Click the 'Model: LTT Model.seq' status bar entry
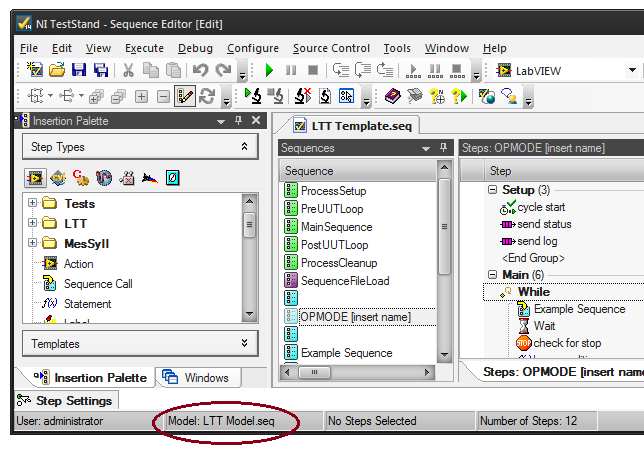 221,421
